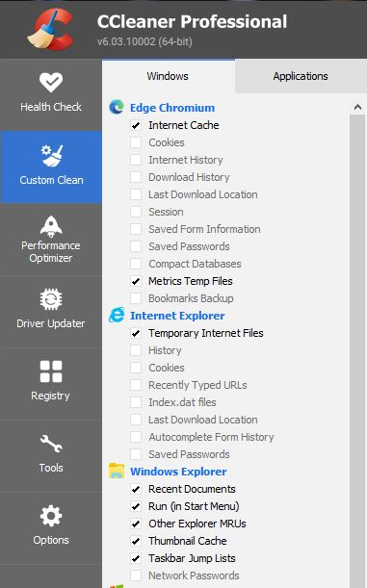This screenshot has width=367, height=588.
Task: Click the Internet Explorer section title
Action: pos(177,316)
